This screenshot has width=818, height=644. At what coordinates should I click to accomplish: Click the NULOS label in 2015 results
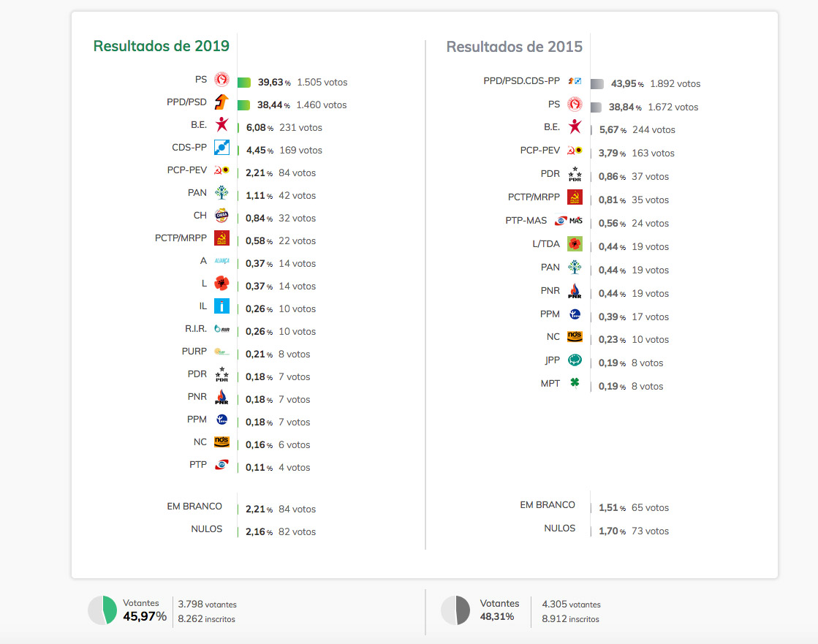(560, 529)
